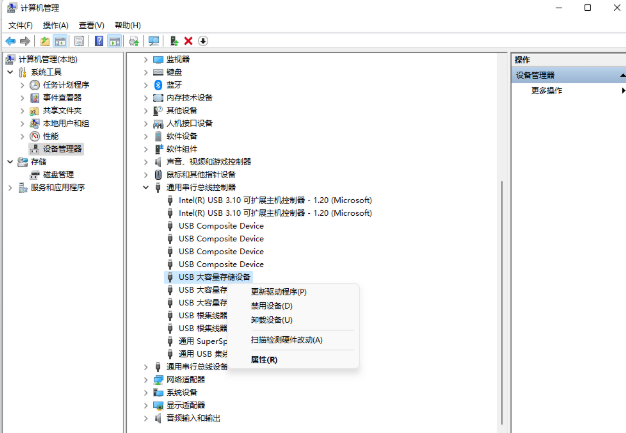626x433 pixels.
Task: Click the update driver green-arrow toolbar icon
Action: (174, 41)
